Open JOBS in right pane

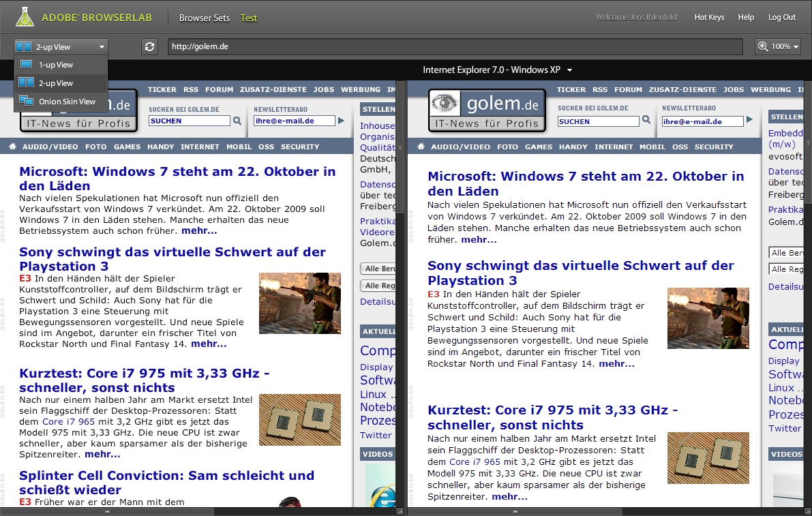point(734,89)
